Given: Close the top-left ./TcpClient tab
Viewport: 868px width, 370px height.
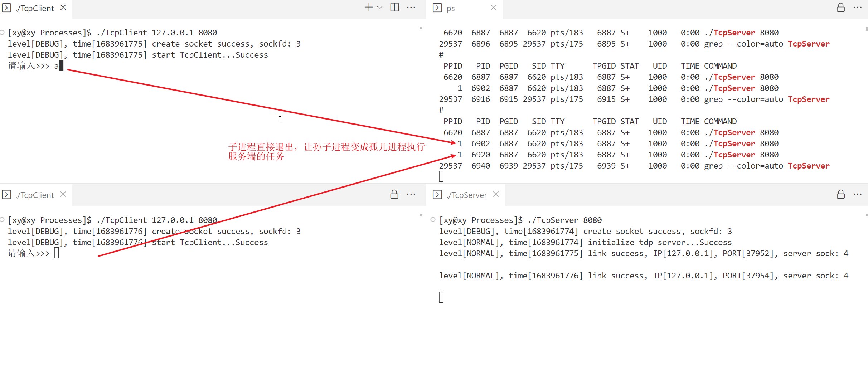Looking at the screenshot, I should pos(63,8).
